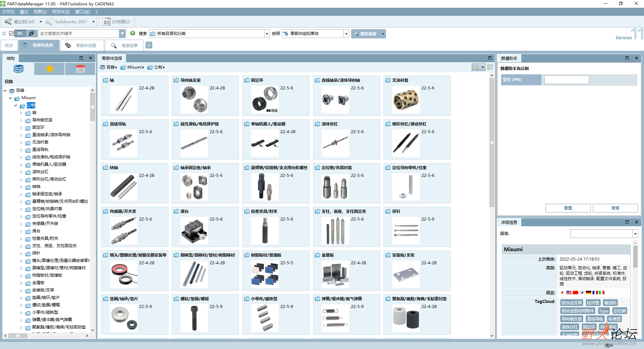
Task: Click the 型号 [PN] input field
Action: (x=567, y=80)
